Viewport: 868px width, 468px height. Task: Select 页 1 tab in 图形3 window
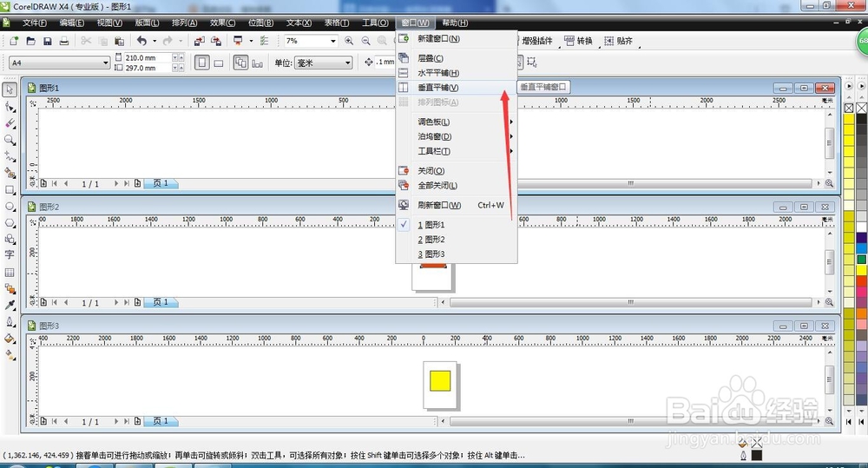(161, 421)
